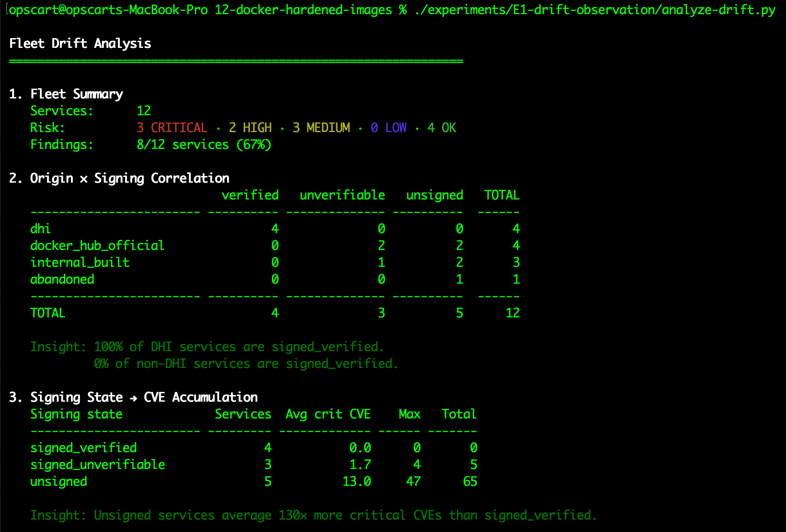The width and height of the screenshot is (786, 532).
Task: Click the '2. Origin × Signing Correlation' heading
Action: 119,178
